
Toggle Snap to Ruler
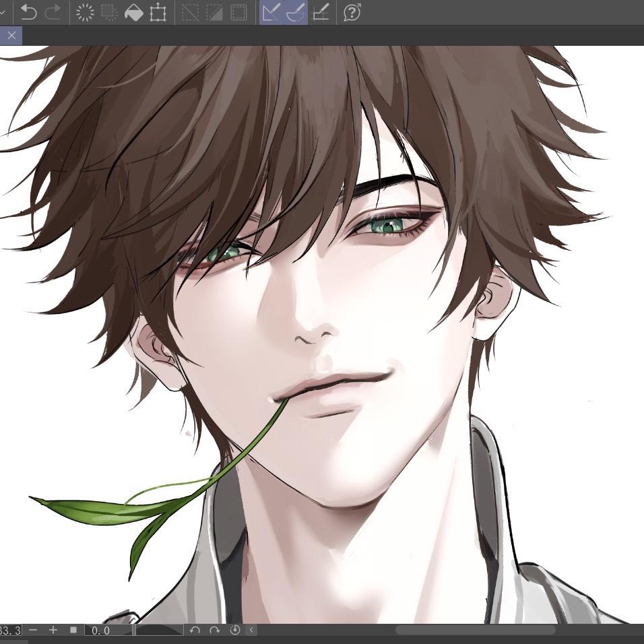(x=271, y=12)
